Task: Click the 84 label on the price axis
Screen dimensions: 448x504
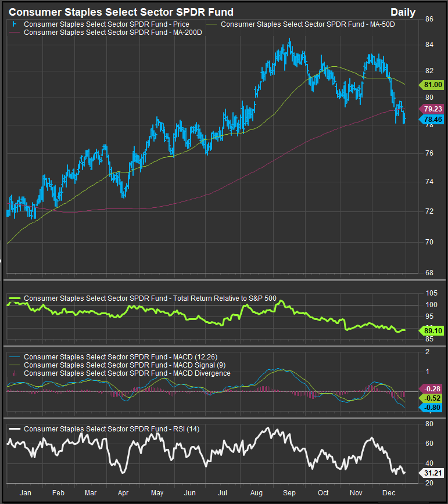Action: click(429, 45)
